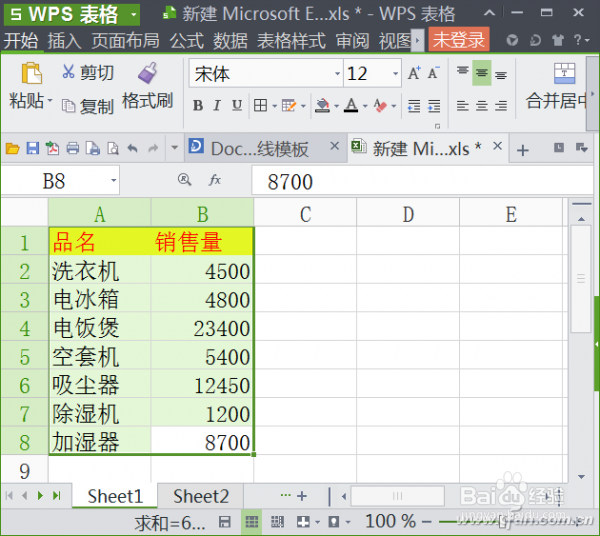Click the clear format eraser icon

coord(380,105)
